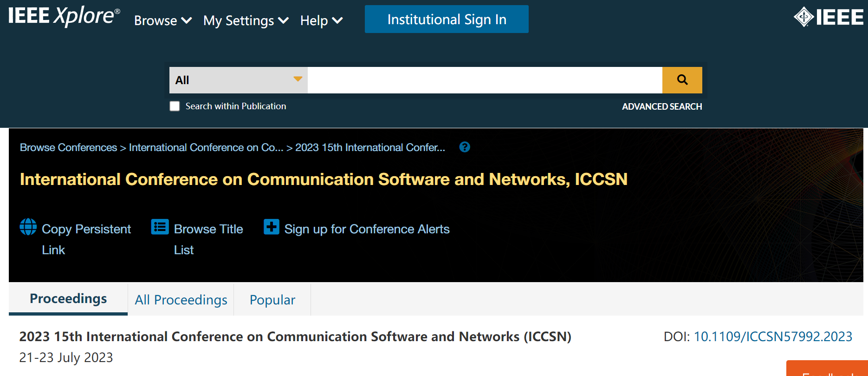Click the IEEE Xplore logo
The image size is (868, 376).
(x=64, y=16)
